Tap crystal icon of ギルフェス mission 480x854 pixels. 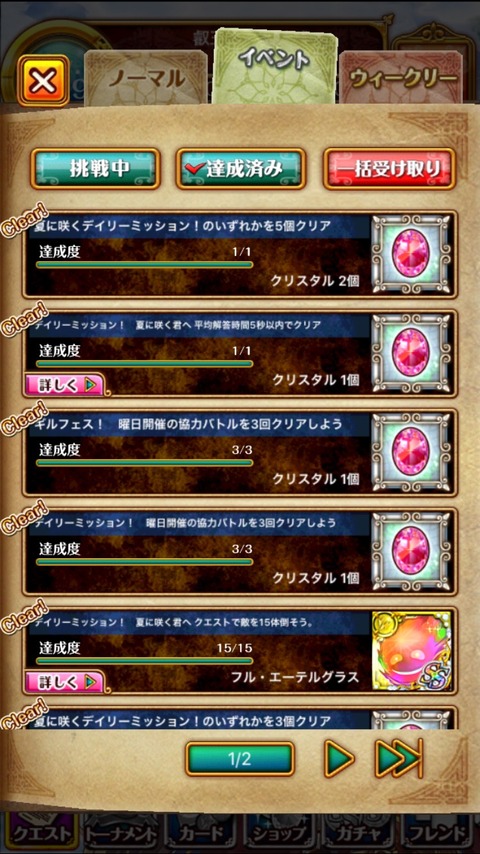click(411, 452)
